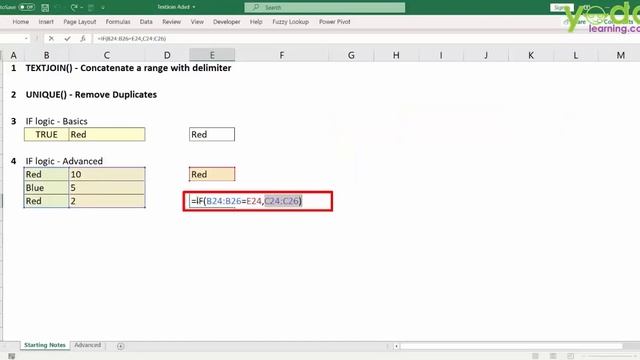Select column F header
Screen dimensions: 640x360
pos(282,55)
